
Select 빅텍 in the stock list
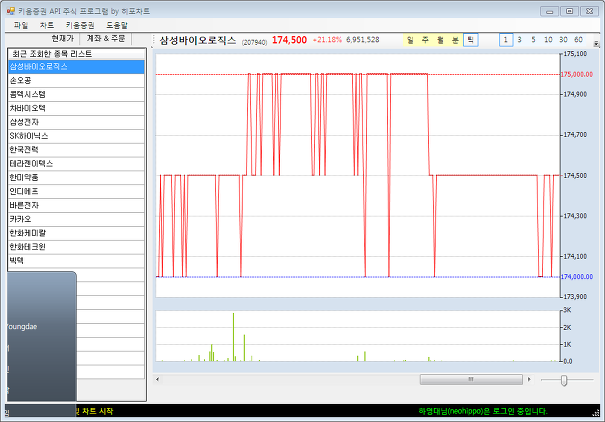76,261
